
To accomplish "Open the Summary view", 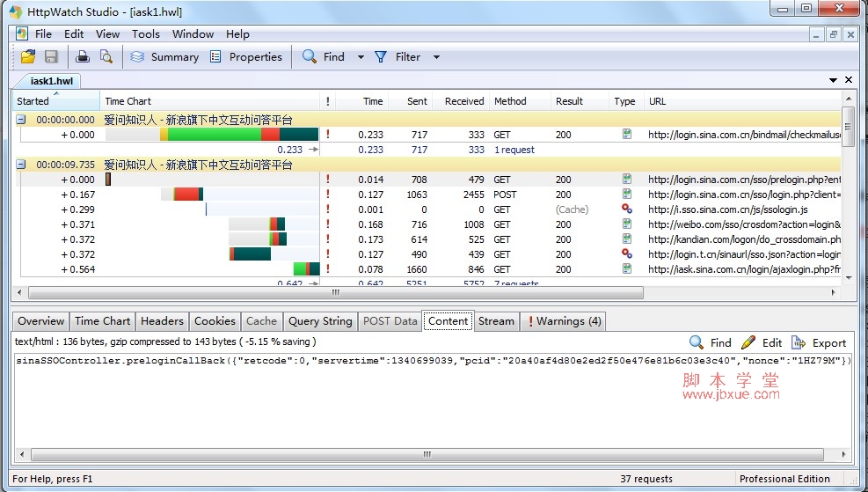I will click(x=164, y=56).
